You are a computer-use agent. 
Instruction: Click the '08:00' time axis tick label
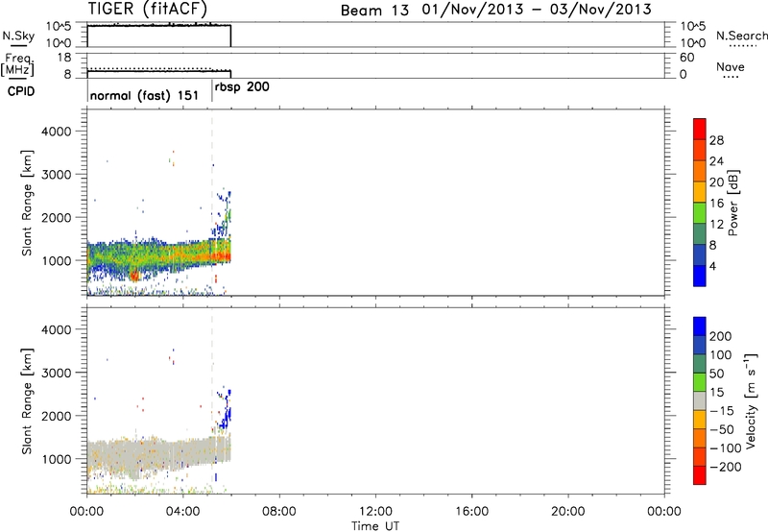point(279,512)
